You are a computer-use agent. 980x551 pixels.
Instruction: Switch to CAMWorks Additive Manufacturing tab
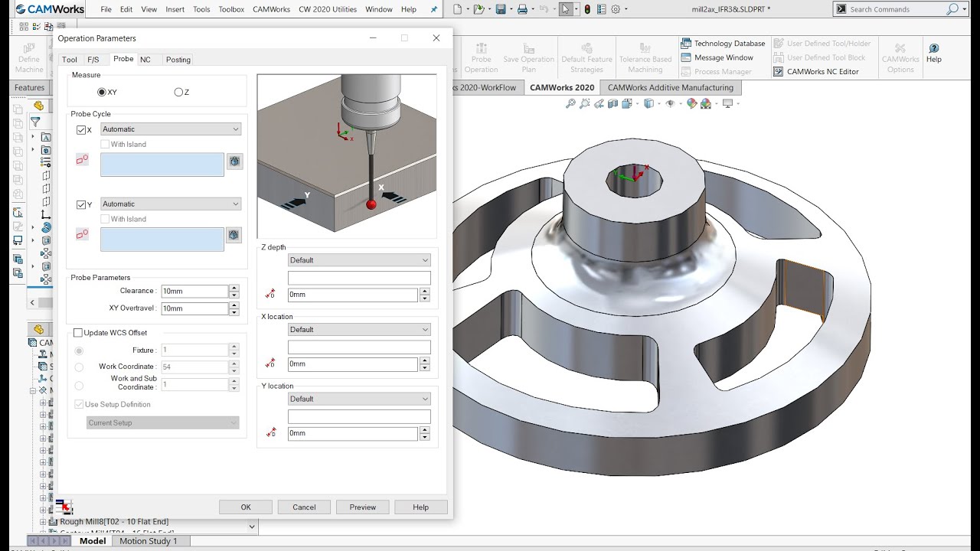[x=671, y=87]
